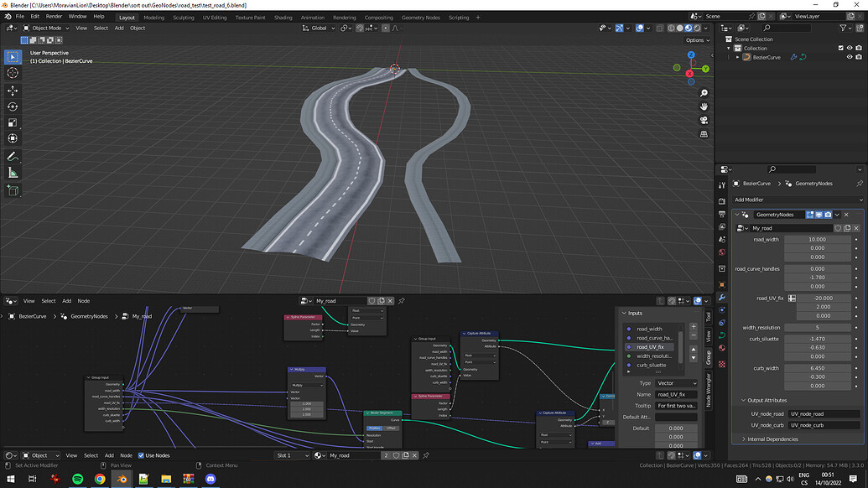Disable BezierCurve in renders camera icon
868x488 pixels.
pos(859,57)
